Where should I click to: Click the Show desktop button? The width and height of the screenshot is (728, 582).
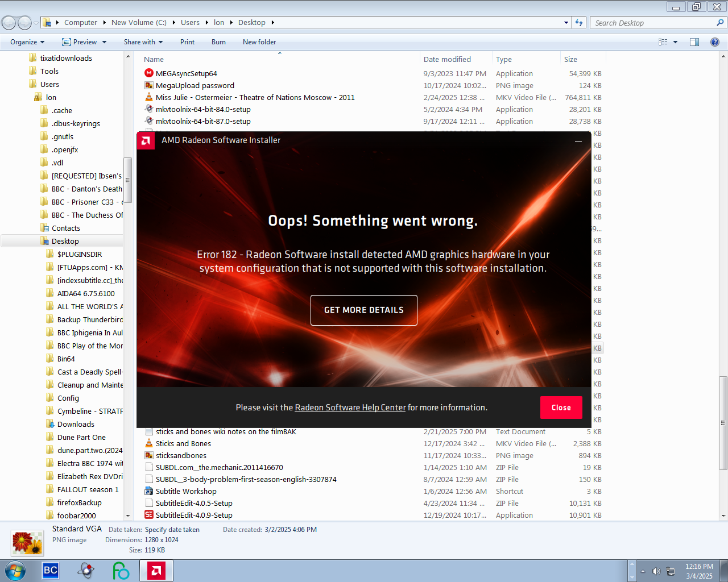(724, 571)
